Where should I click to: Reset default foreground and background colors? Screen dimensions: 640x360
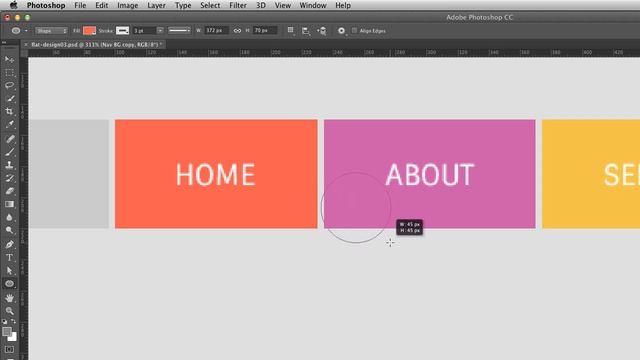4,322
